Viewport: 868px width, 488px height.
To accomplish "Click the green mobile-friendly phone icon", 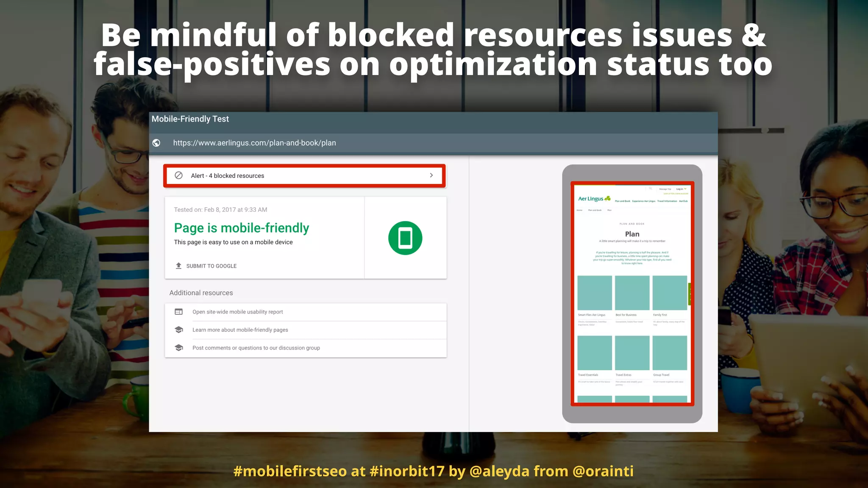I will (405, 238).
